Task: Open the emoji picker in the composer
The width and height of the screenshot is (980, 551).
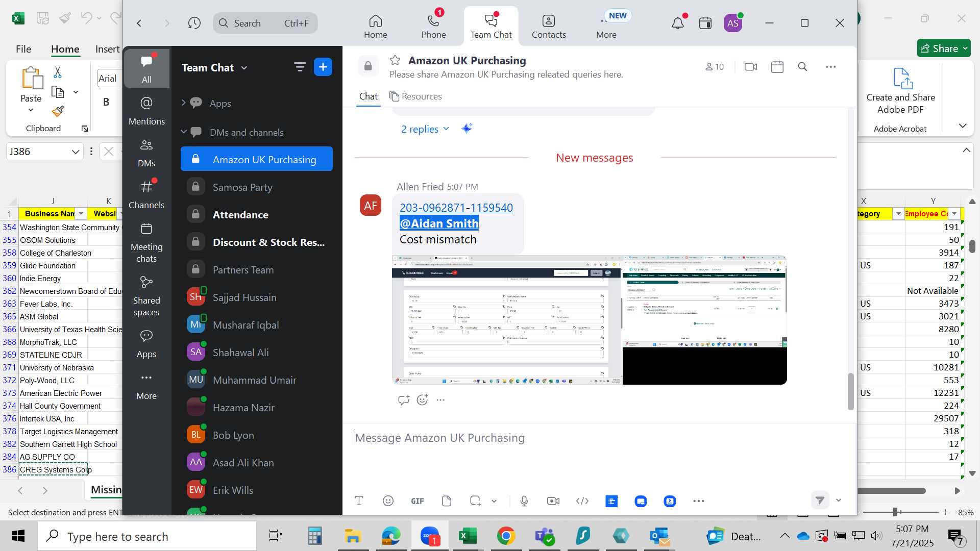Action: pyautogui.click(x=388, y=501)
